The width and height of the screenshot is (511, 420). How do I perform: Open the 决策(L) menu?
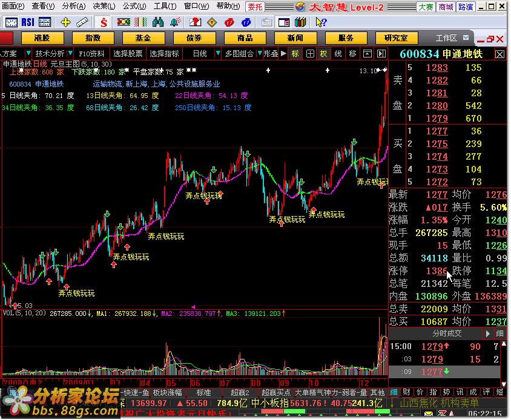click(x=104, y=6)
